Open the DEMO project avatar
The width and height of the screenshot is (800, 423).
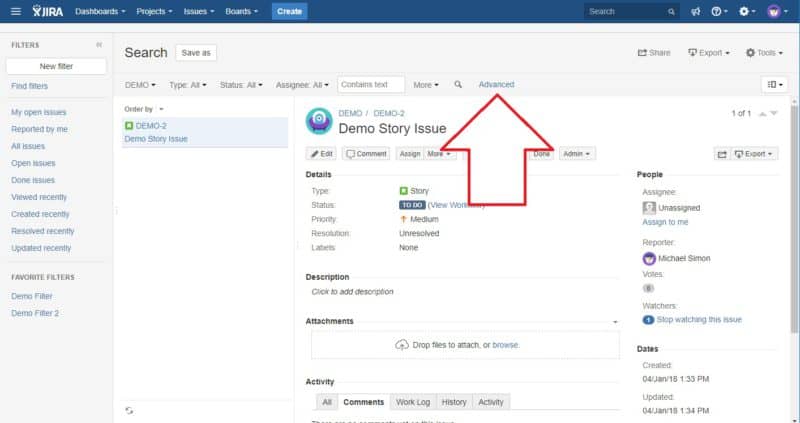[x=319, y=121]
